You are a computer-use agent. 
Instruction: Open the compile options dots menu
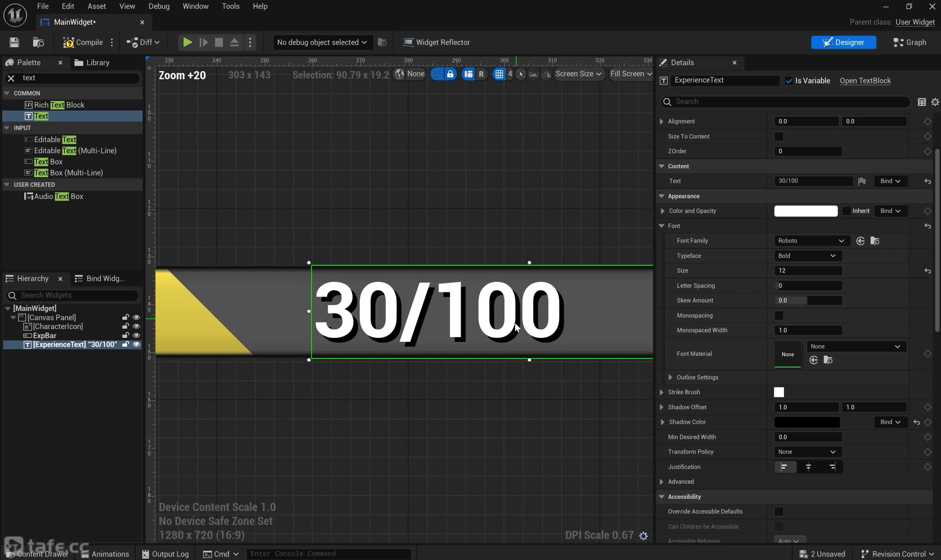(112, 42)
